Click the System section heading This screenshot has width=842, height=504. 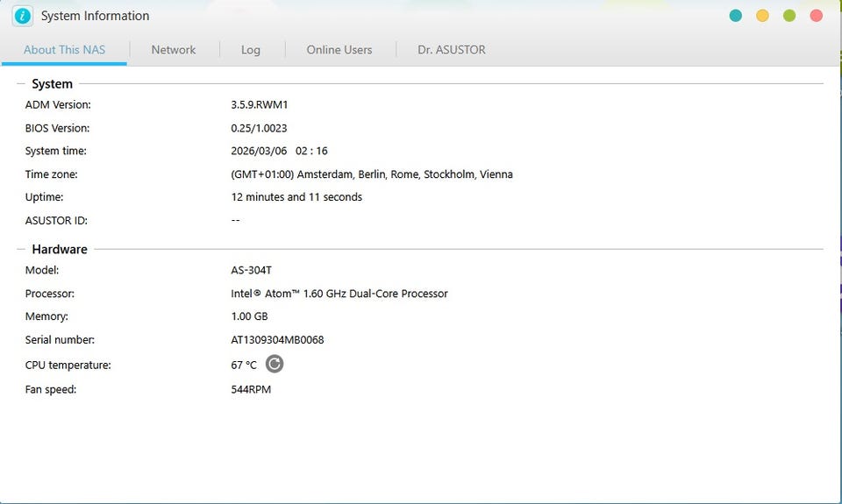coord(52,84)
